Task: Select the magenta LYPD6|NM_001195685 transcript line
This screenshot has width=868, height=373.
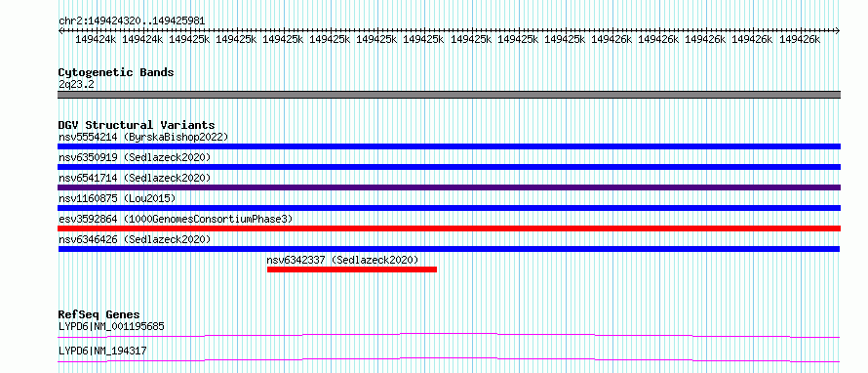Action: pos(449,335)
